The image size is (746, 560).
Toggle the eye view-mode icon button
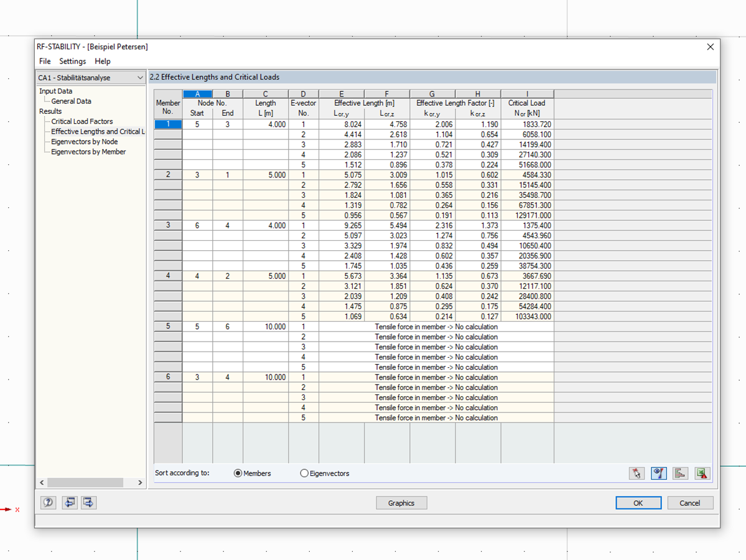coord(658,474)
